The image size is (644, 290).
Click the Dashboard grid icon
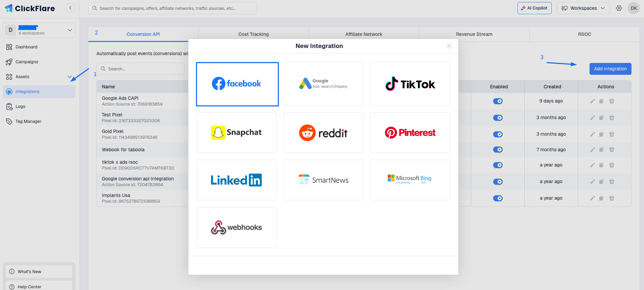click(x=9, y=47)
